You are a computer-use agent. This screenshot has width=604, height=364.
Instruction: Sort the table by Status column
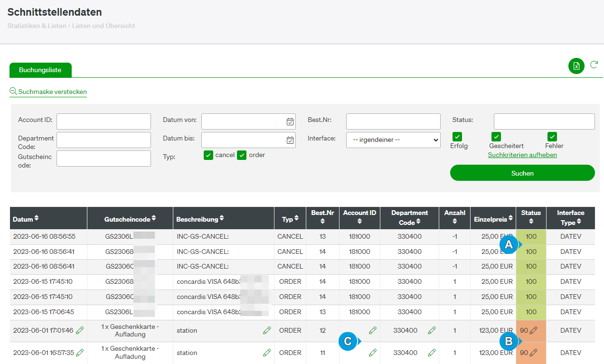tap(531, 221)
